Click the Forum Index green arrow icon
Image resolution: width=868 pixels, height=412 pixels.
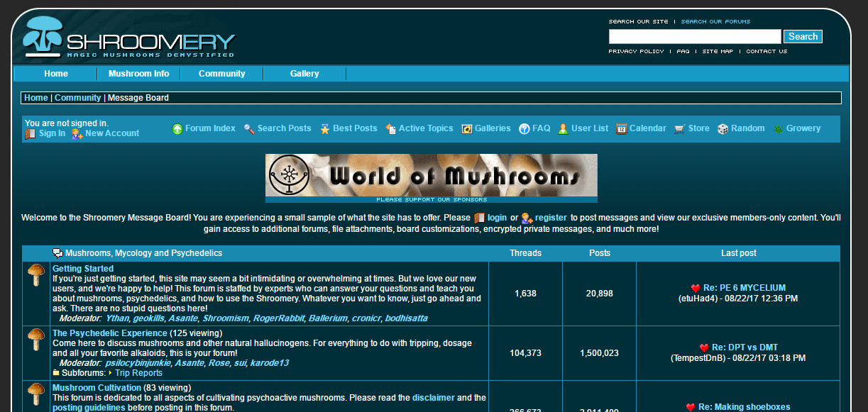click(x=177, y=129)
